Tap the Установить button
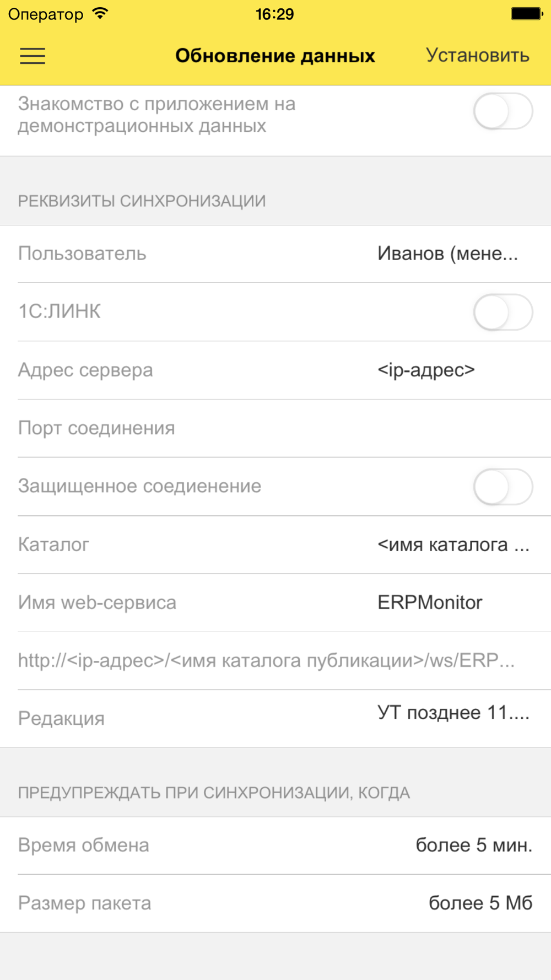Screen dimensions: 551x980 [x=477, y=56]
